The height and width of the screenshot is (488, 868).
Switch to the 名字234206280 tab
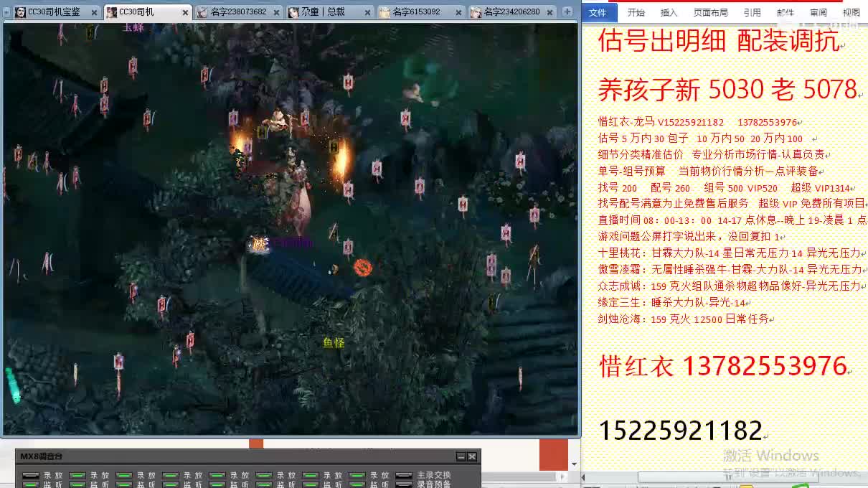511,12
